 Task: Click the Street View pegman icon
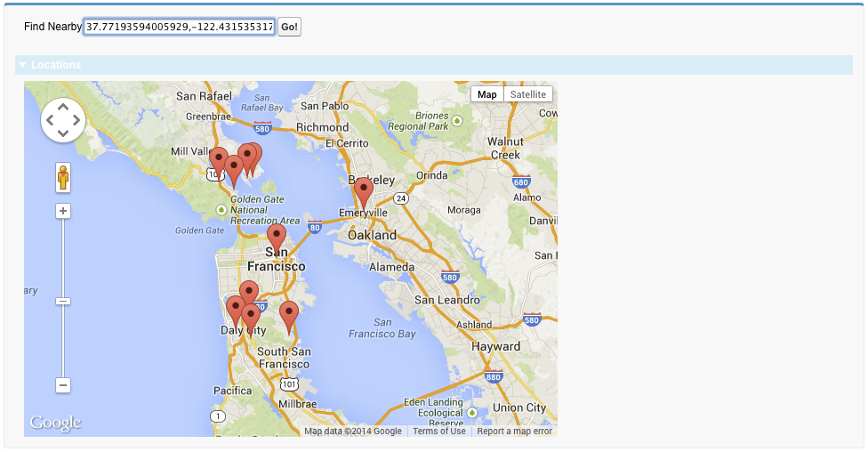pos(63,178)
